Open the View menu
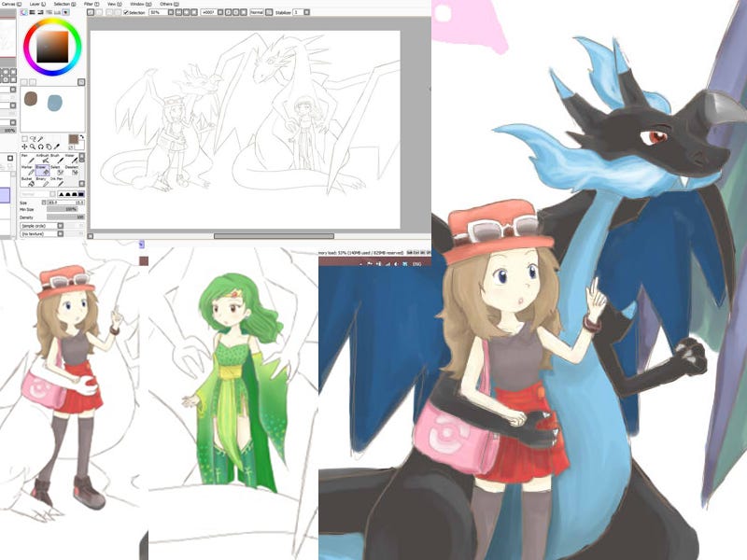 [x=115, y=4]
